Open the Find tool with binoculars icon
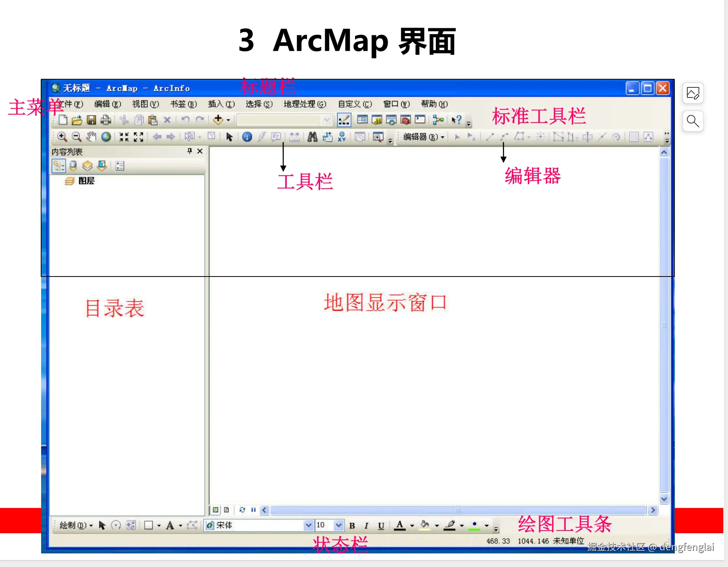 point(313,137)
